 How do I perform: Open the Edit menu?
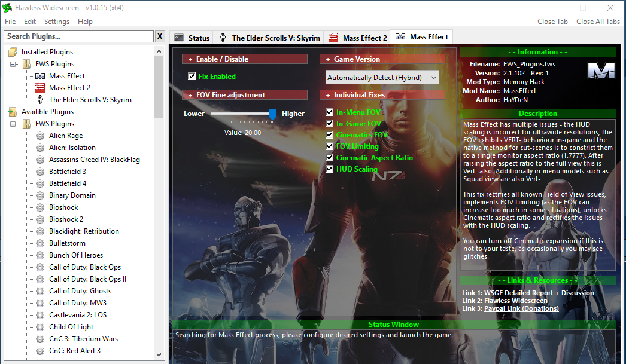[x=29, y=22]
